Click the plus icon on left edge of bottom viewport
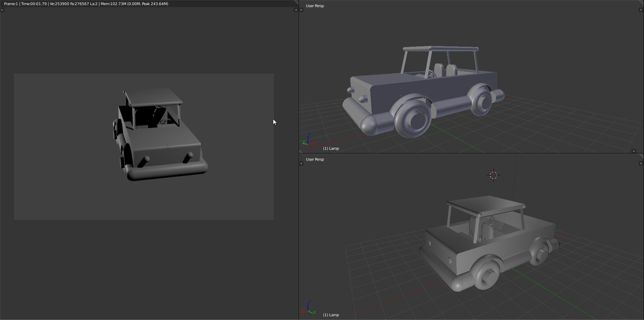This screenshot has height=320, width=644. click(x=301, y=163)
